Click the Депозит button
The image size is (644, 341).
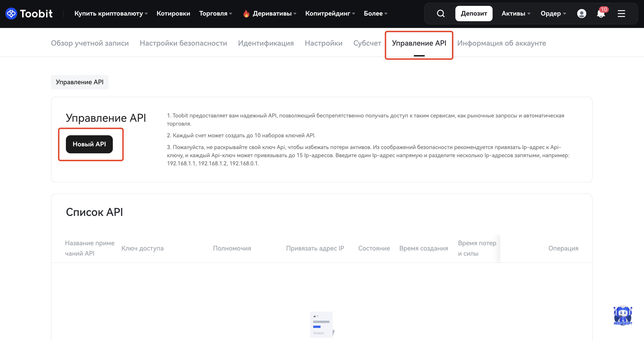(473, 14)
